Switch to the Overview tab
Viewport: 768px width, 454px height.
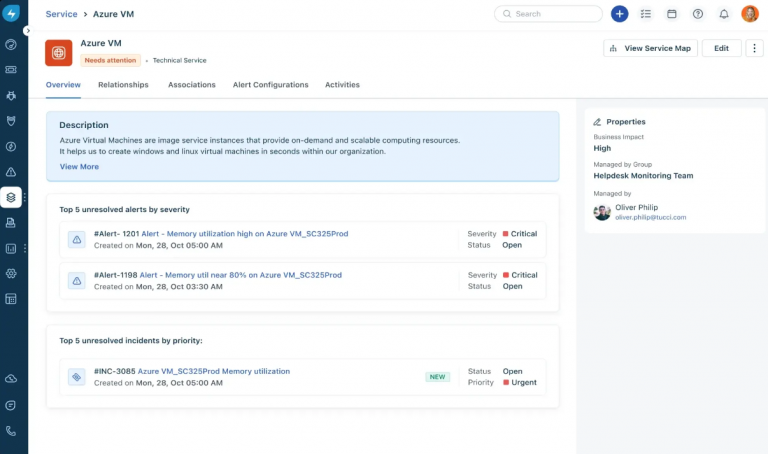point(63,85)
